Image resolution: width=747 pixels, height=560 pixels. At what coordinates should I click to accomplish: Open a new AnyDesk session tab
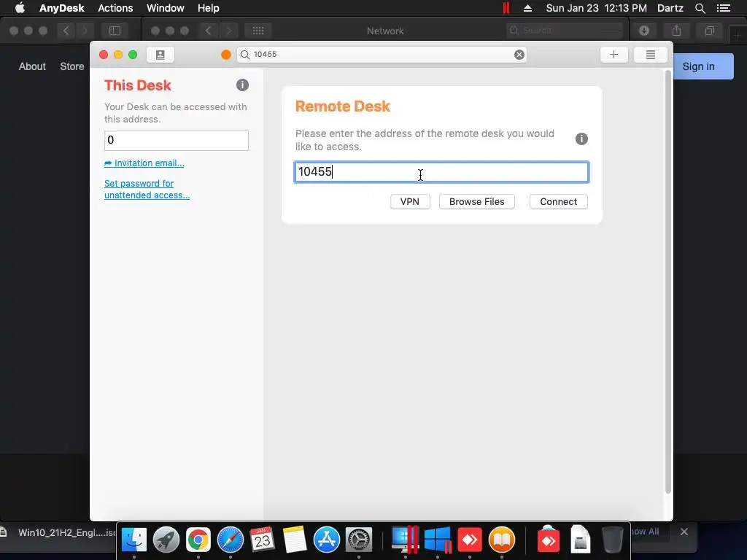[614, 55]
